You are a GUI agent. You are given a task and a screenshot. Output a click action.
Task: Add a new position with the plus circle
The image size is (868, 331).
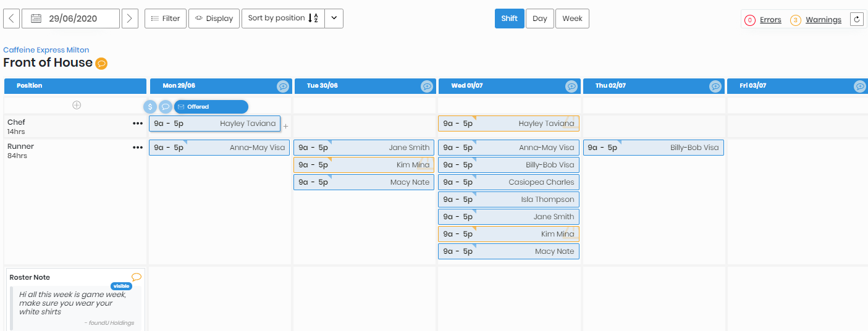77,105
